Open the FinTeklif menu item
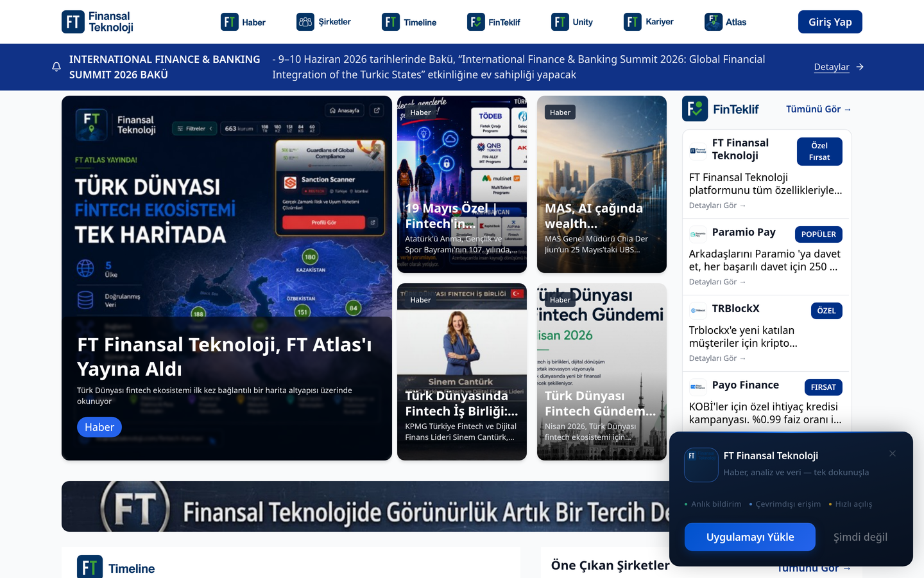 click(493, 22)
